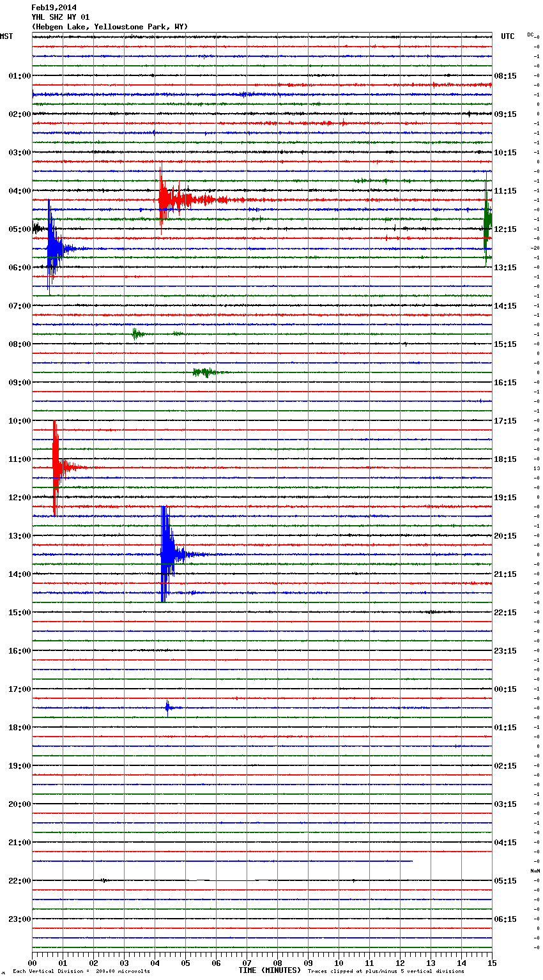Select the 08:00 MST time label

click(19, 344)
